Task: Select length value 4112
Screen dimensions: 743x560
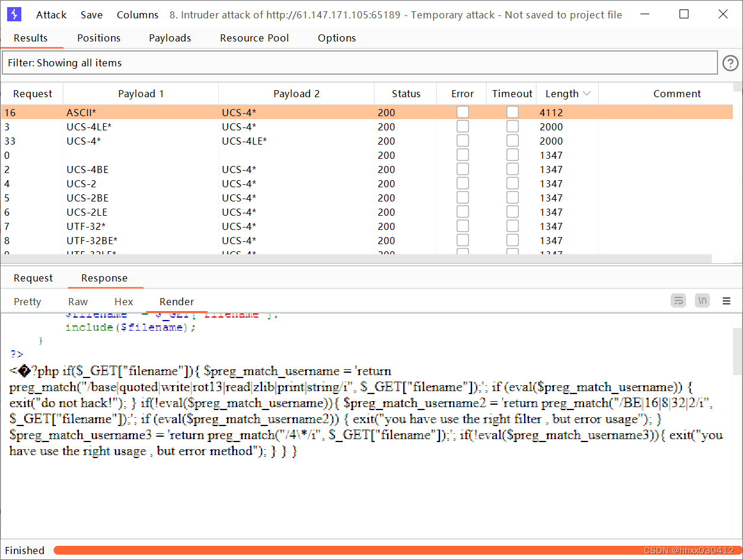Action: click(x=551, y=112)
